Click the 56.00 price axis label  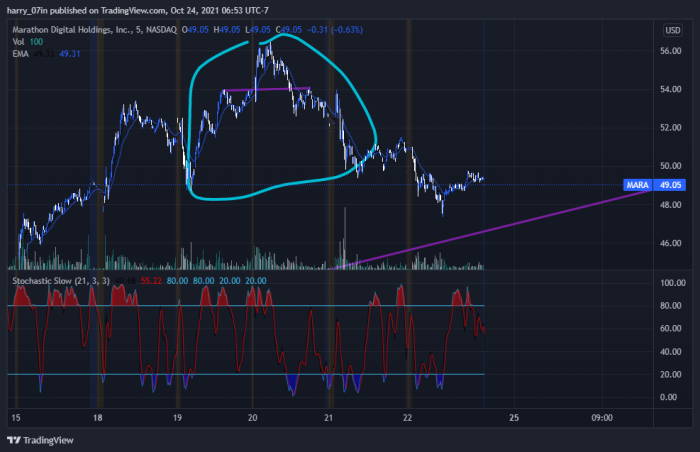(x=671, y=51)
